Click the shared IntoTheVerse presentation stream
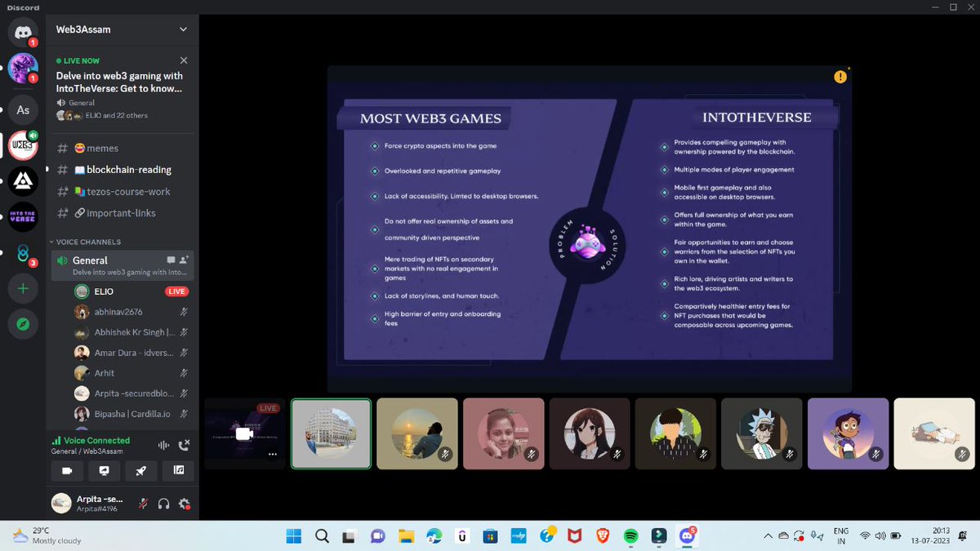Viewport: 980px width, 551px height. tap(589, 229)
